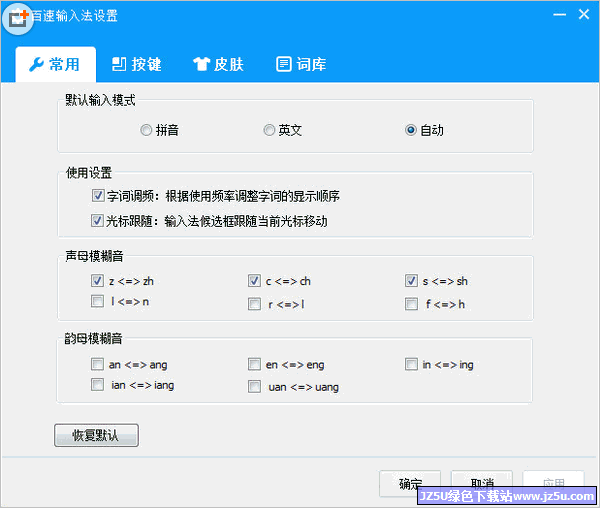
Task: Select the 自动 input mode radio button
Action: click(x=411, y=130)
